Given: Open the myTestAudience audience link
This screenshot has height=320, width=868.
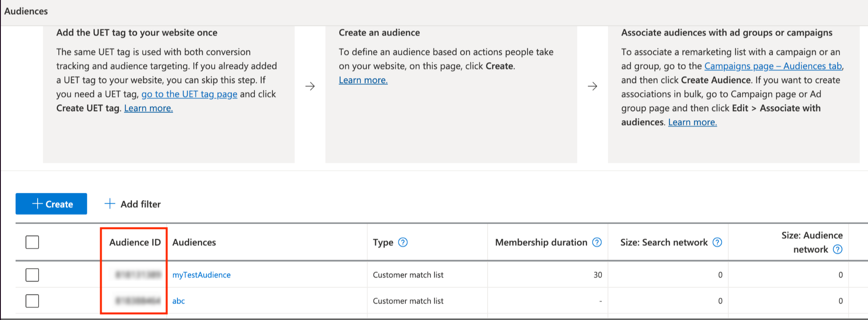Looking at the screenshot, I should click(x=202, y=275).
